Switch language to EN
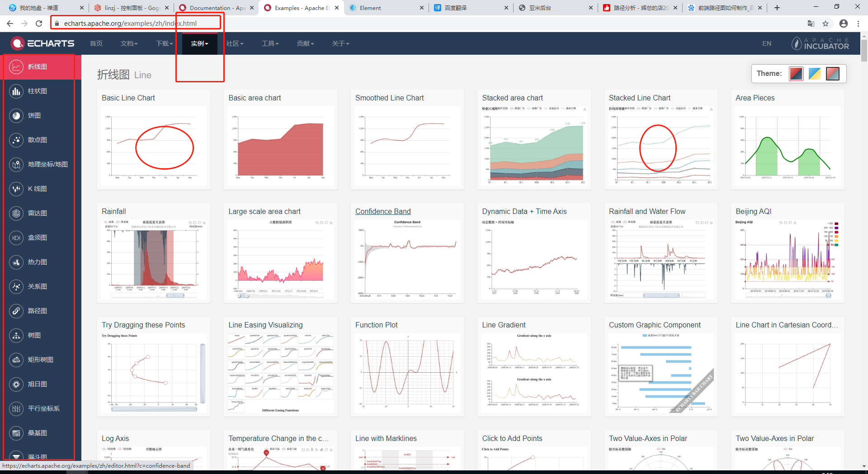 (x=767, y=43)
